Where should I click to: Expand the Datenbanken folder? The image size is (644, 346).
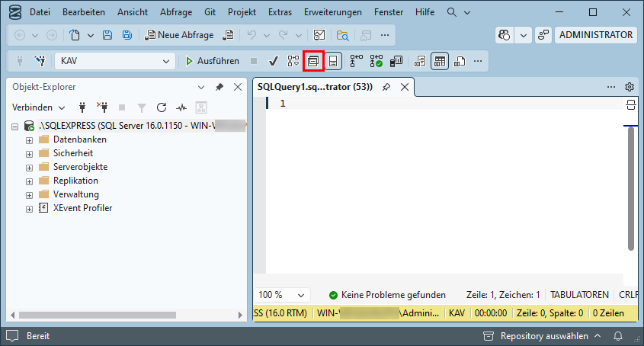click(29, 140)
